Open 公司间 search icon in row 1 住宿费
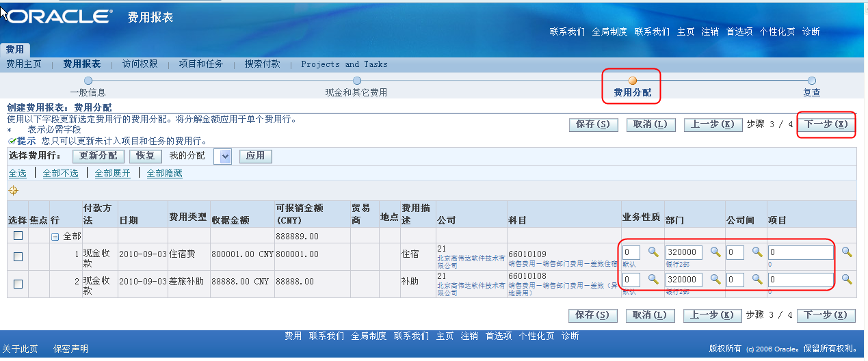 click(757, 252)
